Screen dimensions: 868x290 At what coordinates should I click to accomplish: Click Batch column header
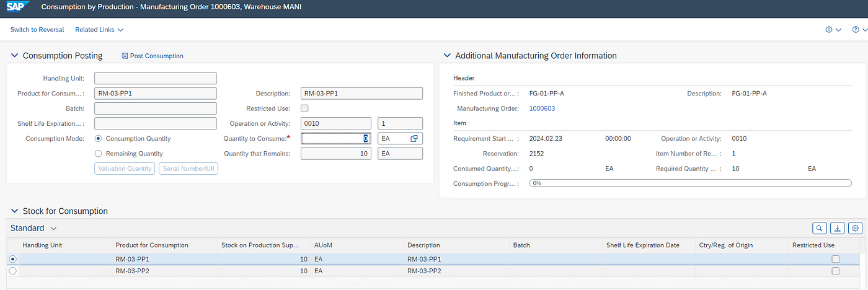pyautogui.click(x=556, y=245)
